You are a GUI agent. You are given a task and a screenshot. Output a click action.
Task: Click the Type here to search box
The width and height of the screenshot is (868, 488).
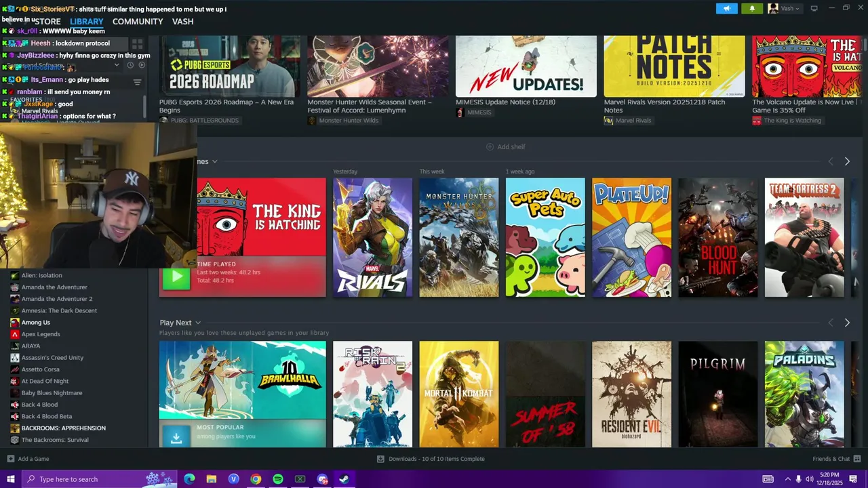[x=100, y=479]
